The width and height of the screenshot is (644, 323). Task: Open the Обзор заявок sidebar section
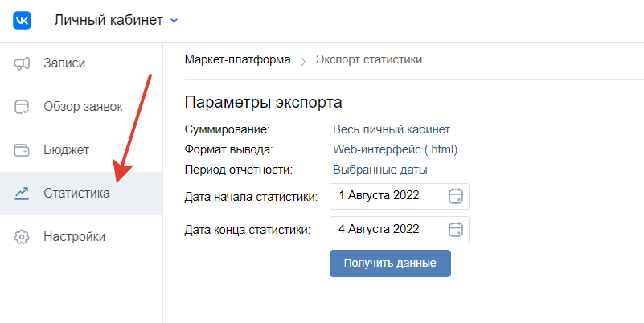tap(83, 107)
